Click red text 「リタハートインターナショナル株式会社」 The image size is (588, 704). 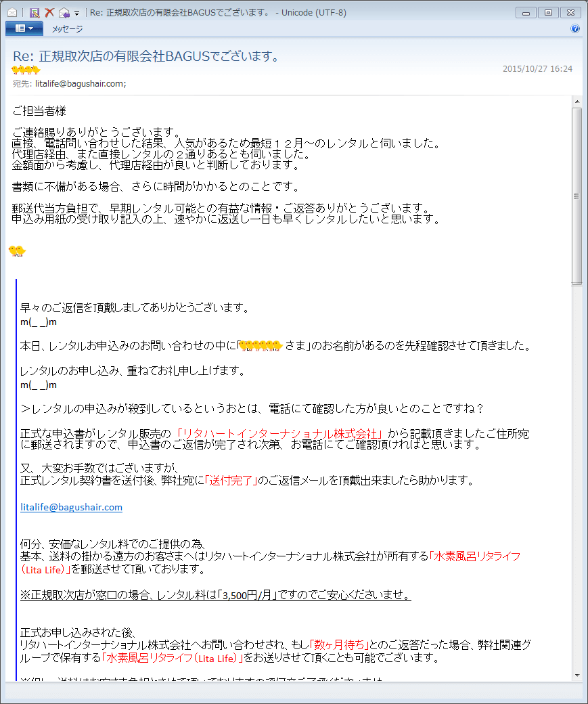[x=279, y=434]
